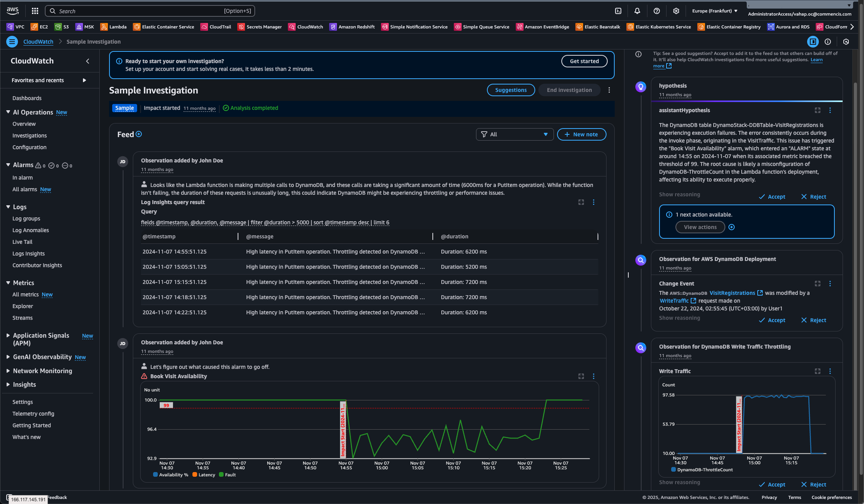Click the plus icon next to Feed
Viewport: 864px width, 504px height.
tap(139, 134)
